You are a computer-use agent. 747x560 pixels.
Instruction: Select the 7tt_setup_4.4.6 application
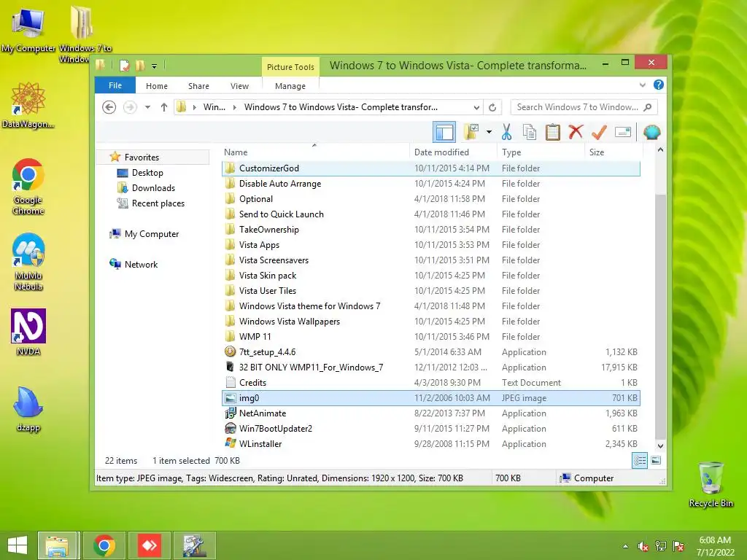(430, 352)
